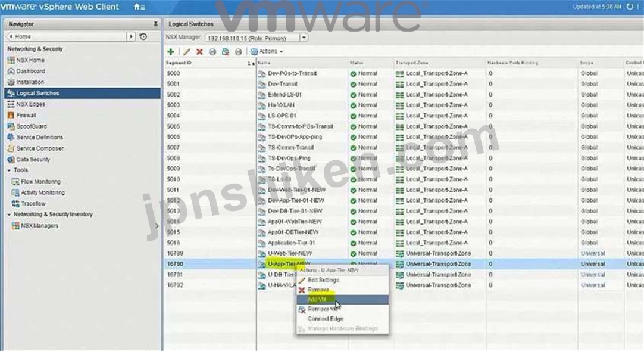This screenshot has height=351, width=644.
Task: Select the TS-Comm-to-PGs-Transit switch name
Action: point(301,126)
